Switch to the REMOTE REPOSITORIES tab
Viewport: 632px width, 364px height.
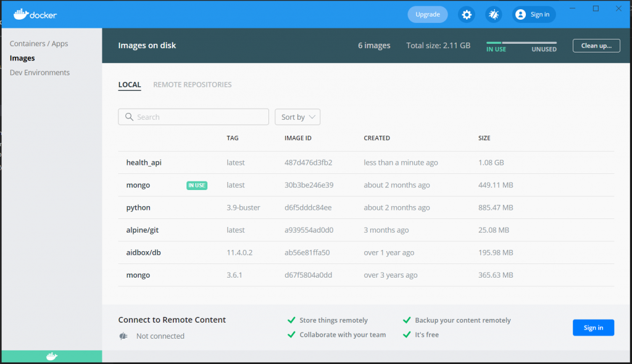point(193,85)
